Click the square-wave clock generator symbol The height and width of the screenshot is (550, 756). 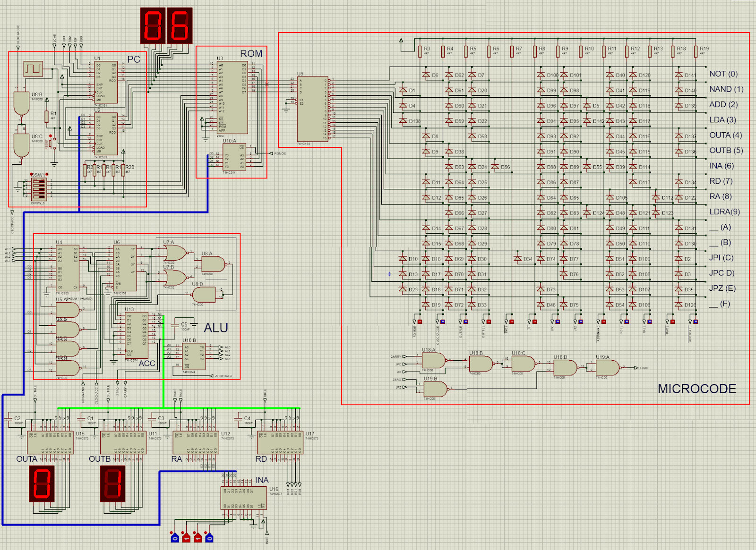pos(34,69)
